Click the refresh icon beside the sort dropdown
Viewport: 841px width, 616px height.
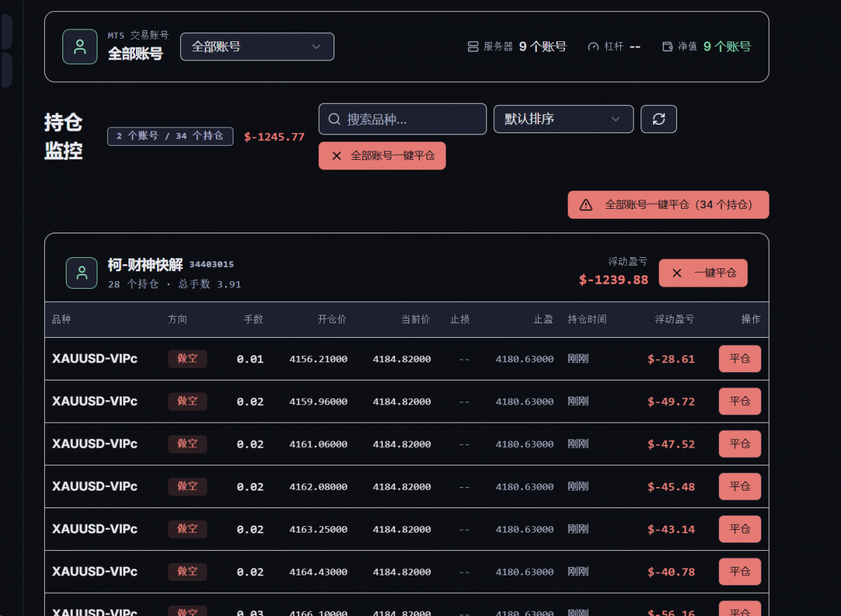tap(659, 119)
